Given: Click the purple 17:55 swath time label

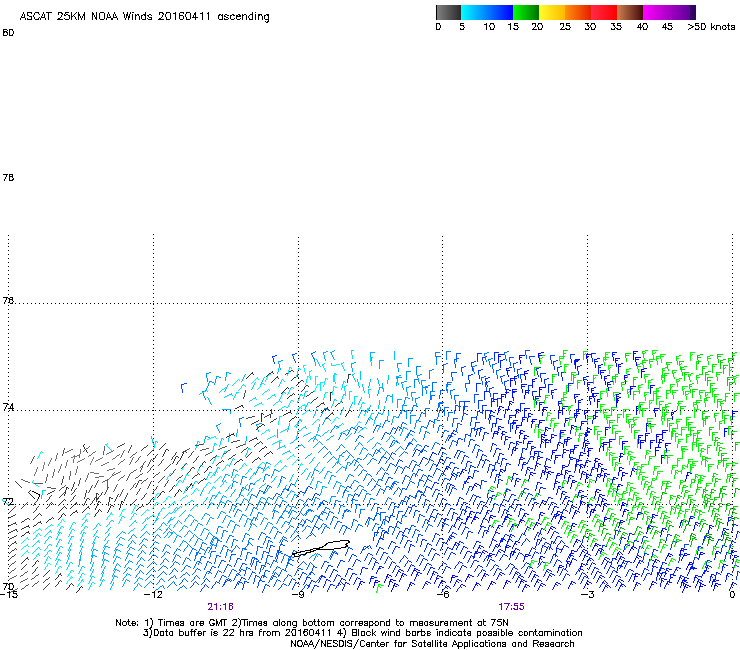Looking at the screenshot, I should (x=511, y=607).
